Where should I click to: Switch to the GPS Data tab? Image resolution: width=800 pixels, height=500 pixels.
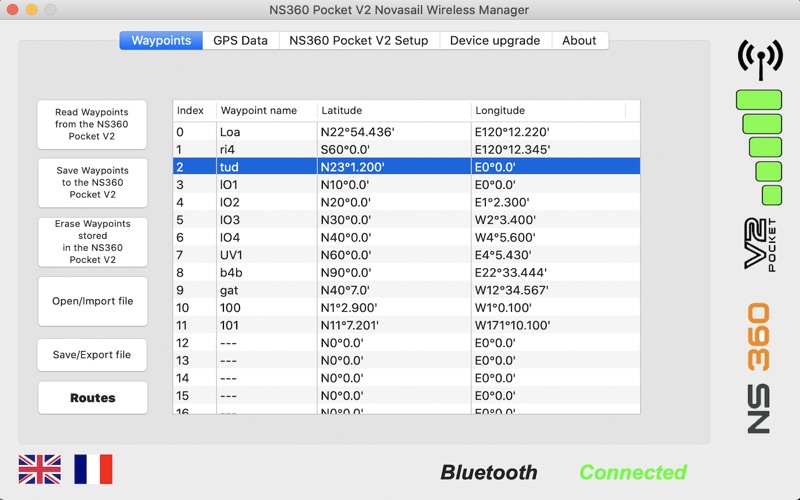coord(240,40)
